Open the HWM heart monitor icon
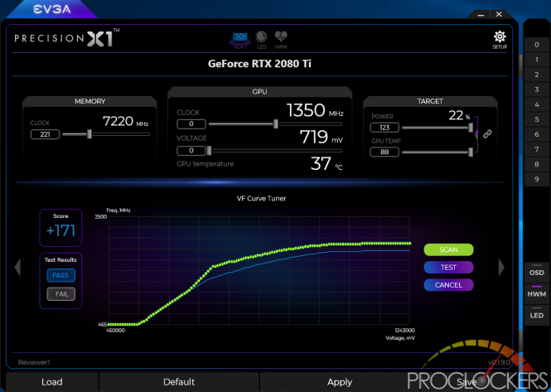 (x=281, y=40)
